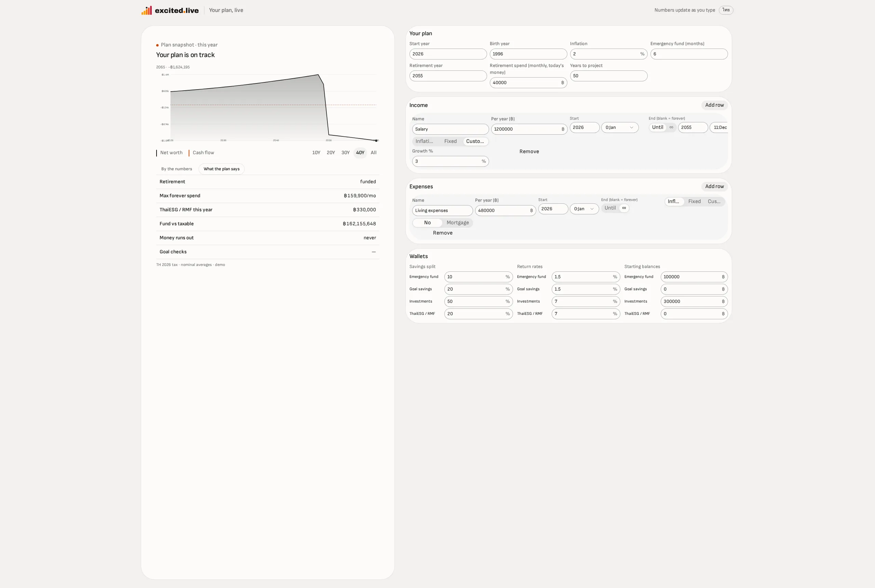Open Living expenses start month dropdown

584,209
